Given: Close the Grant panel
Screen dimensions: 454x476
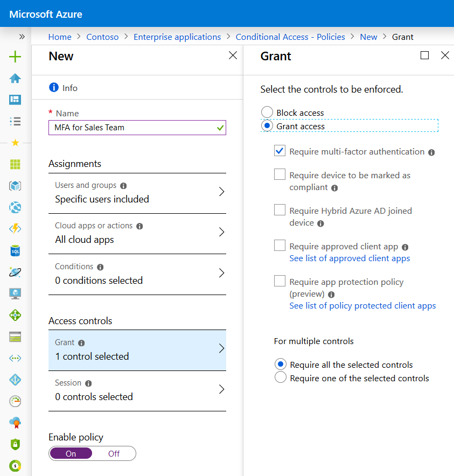Looking at the screenshot, I should click(x=445, y=55).
